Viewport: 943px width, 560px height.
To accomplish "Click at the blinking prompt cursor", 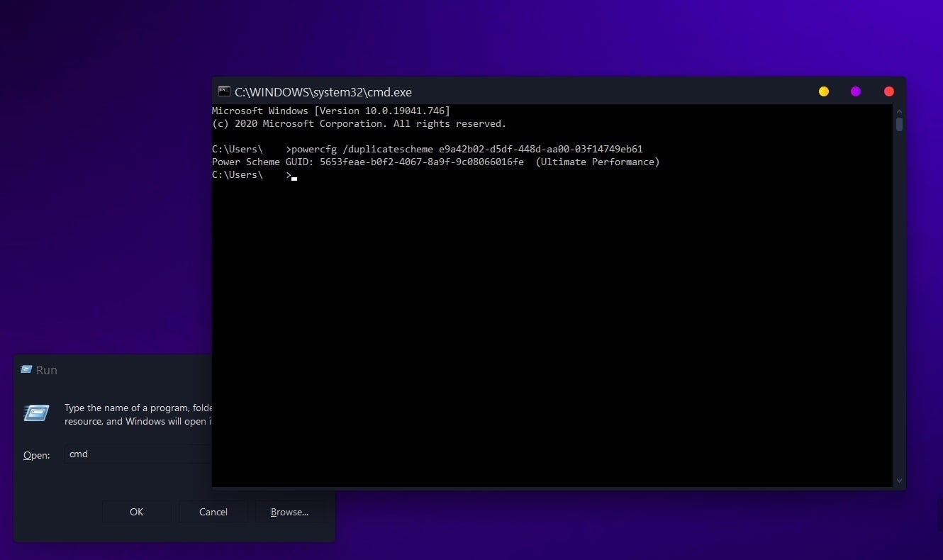I will point(294,177).
